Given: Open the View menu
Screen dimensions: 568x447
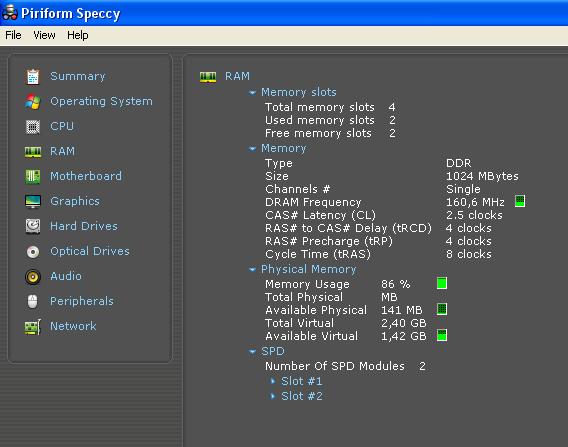Looking at the screenshot, I should [44, 35].
